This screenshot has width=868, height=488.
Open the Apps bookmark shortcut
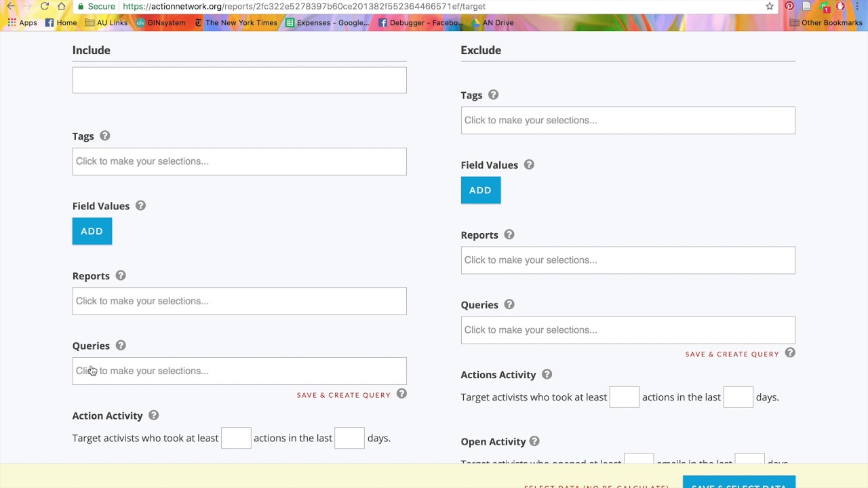(22, 22)
